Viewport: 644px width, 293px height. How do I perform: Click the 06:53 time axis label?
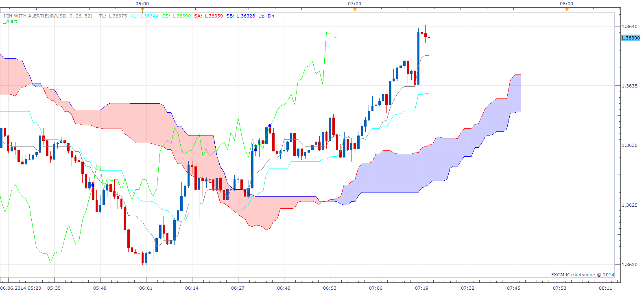(330, 288)
